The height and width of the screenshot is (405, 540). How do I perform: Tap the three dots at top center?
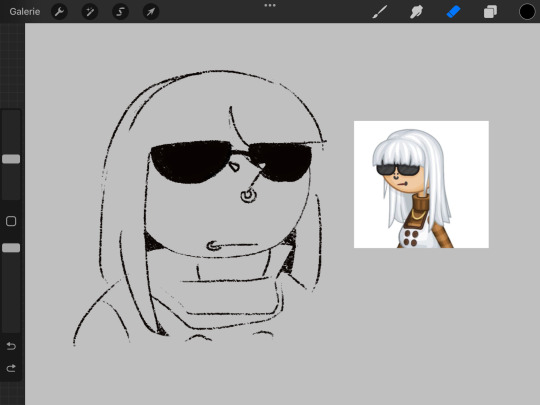pos(270,6)
